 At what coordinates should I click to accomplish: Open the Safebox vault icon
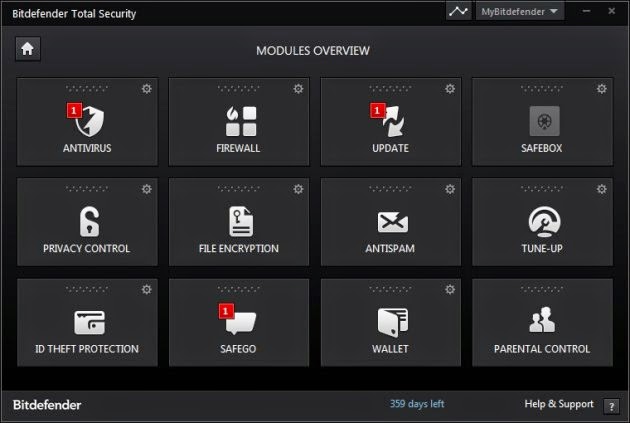click(544, 121)
